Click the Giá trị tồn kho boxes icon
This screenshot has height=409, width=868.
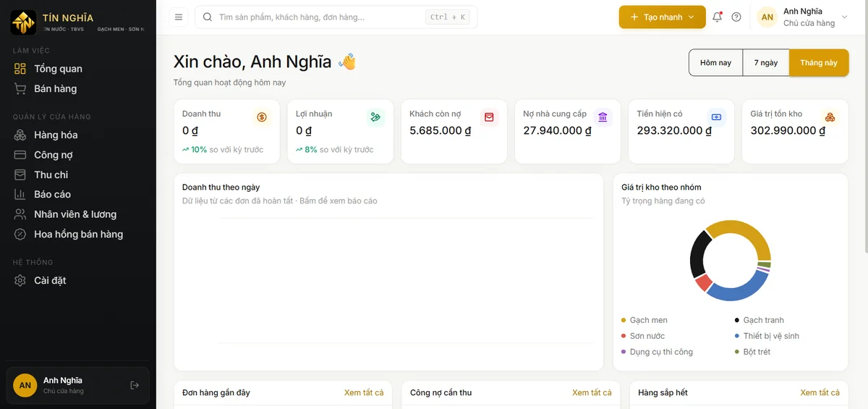pos(830,117)
